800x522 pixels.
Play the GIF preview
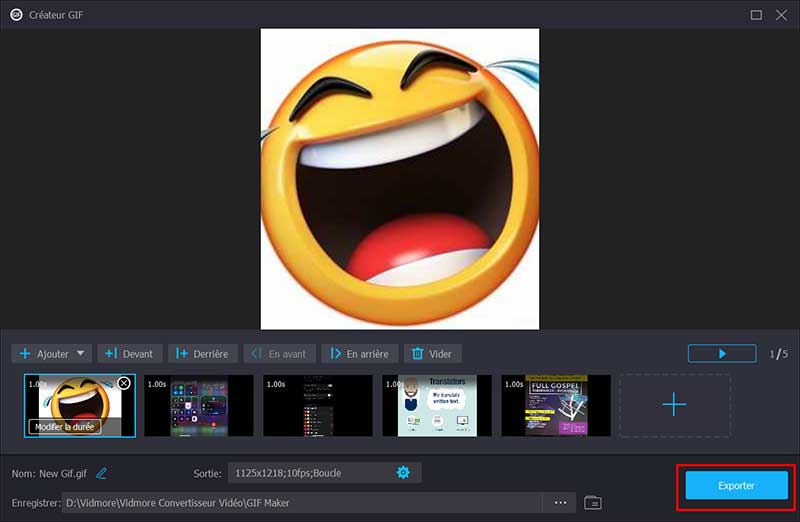click(x=722, y=354)
